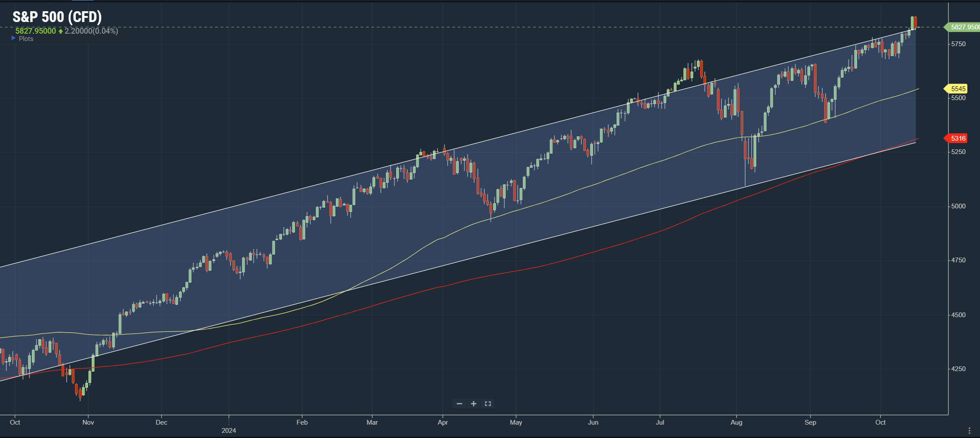The height and width of the screenshot is (438, 980).
Task: Click the Nov label on the time axis
Action: (x=88, y=422)
